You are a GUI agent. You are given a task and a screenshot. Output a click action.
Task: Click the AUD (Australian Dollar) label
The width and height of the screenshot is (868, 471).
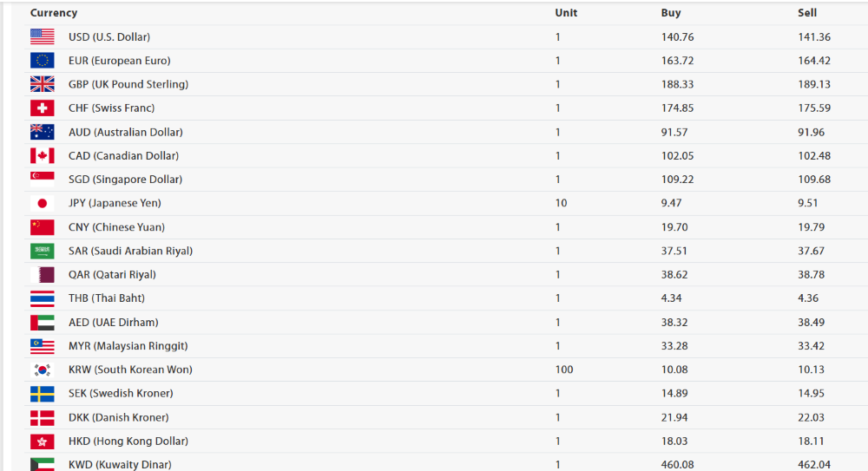[126, 132]
